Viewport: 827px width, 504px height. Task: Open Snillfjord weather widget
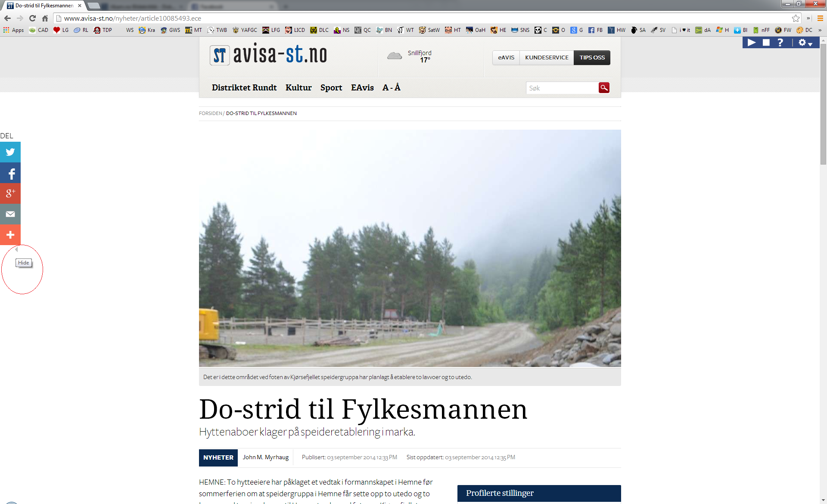[x=409, y=56]
